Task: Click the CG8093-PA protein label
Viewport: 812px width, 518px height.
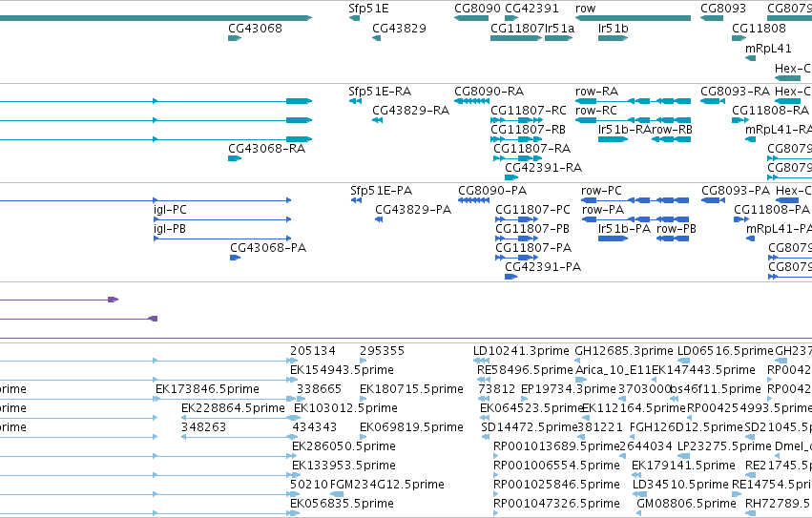Action: 736,191
